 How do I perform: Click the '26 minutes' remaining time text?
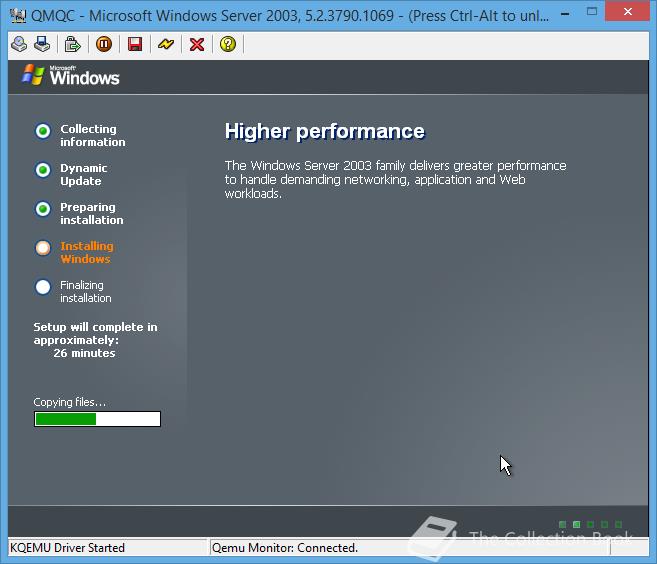coord(84,353)
